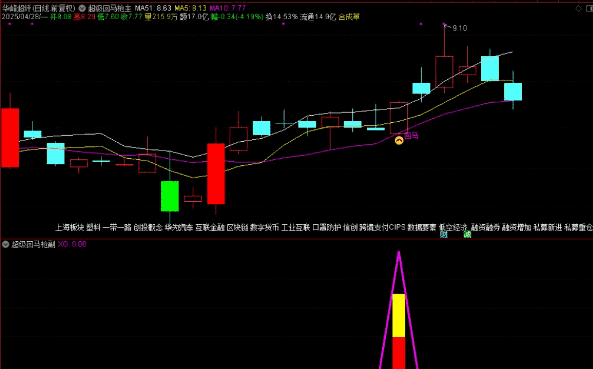Screen dimensions: 593x369
Task: Expand the sub-chart indicator dropdown arrow
Action: (5, 244)
